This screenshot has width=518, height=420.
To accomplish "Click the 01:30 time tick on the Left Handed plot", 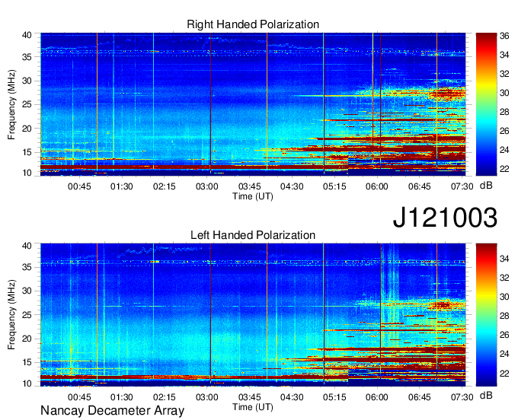I will pos(122,397).
